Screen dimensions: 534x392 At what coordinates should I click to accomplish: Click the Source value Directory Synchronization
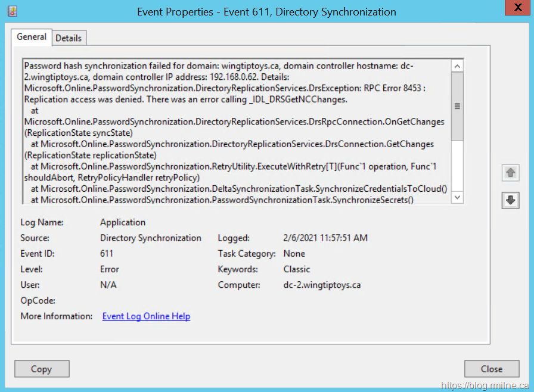tap(151, 238)
